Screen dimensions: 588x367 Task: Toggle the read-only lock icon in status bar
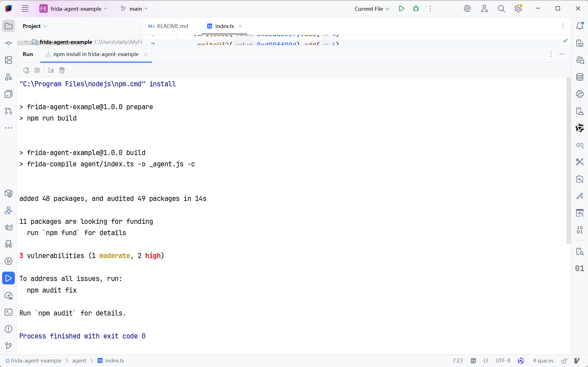coord(564,361)
